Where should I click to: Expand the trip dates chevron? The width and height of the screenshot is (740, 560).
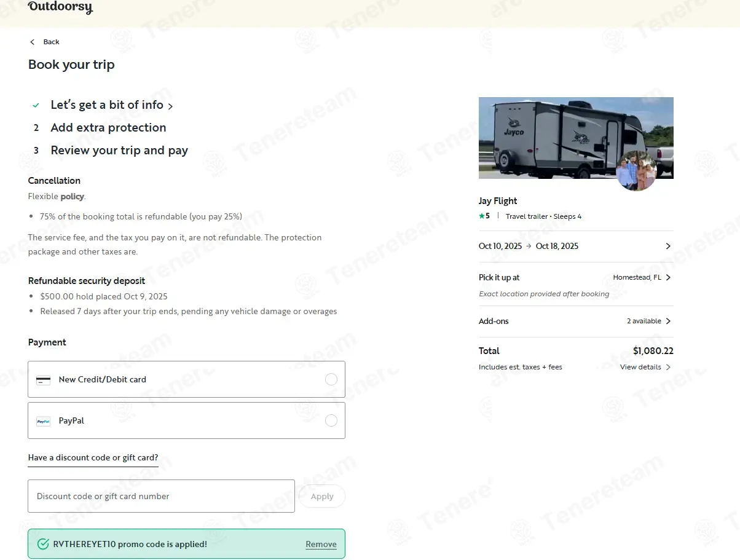click(x=668, y=246)
